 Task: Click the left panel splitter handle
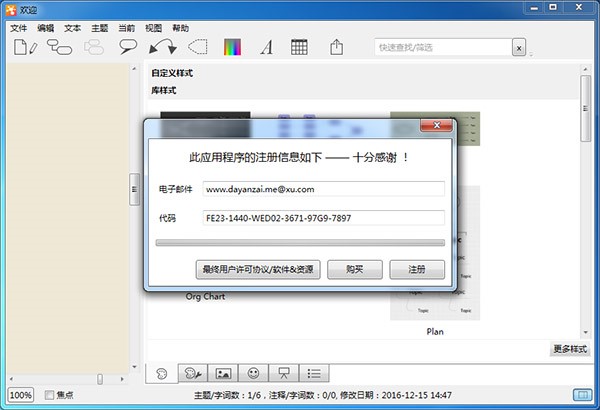[x=134, y=189]
